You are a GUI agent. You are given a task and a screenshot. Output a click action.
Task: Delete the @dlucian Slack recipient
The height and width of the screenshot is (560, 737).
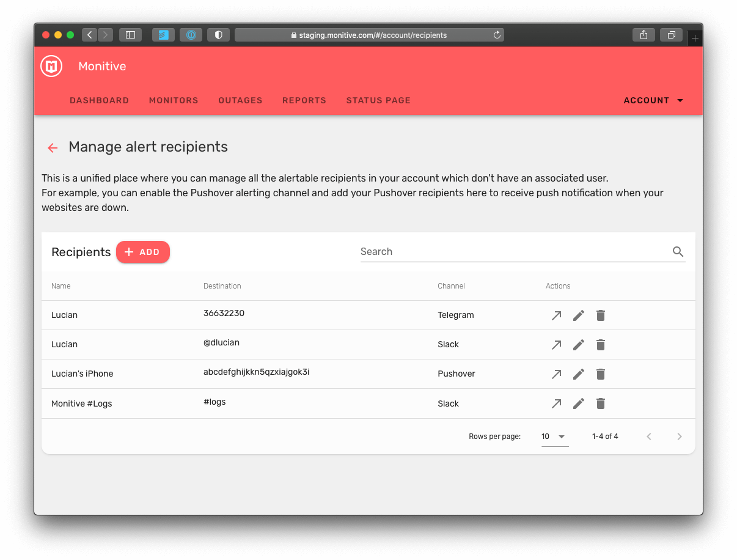(601, 345)
